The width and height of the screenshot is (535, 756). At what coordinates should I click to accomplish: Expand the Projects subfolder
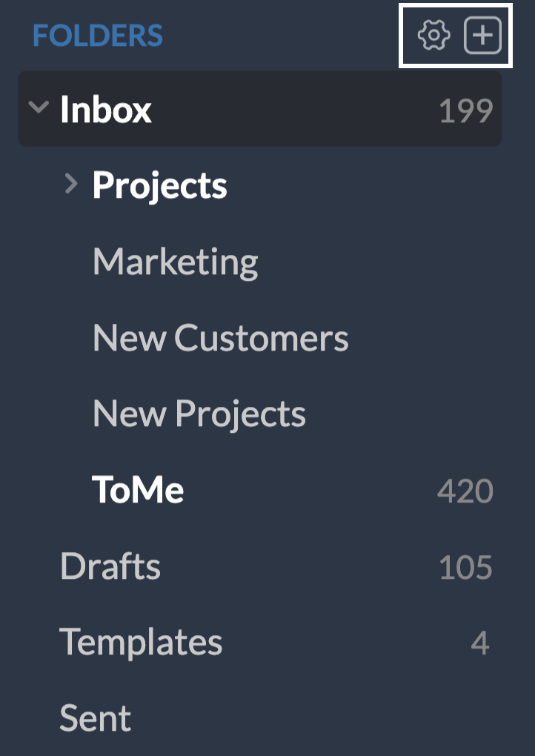tap(71, 184)
